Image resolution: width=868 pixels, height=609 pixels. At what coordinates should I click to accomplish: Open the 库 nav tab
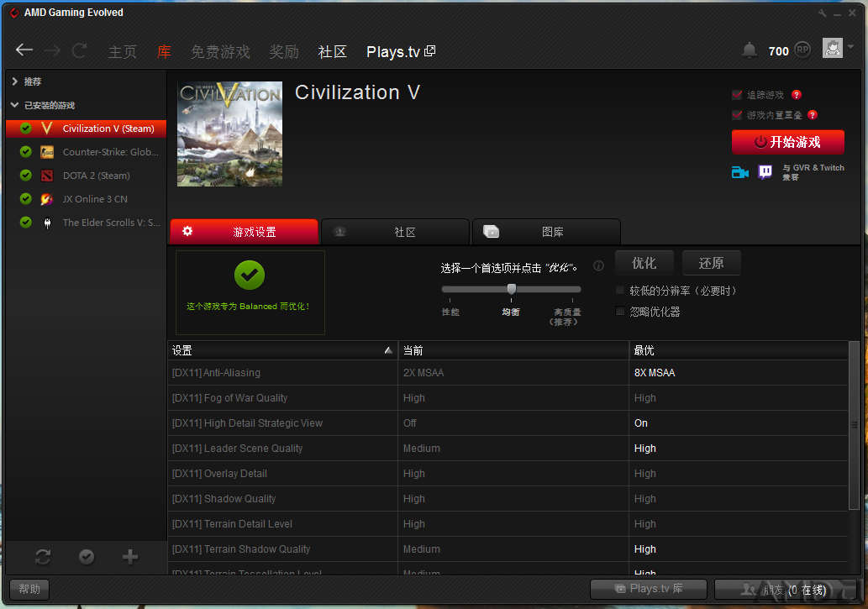(x=164, y=51)
